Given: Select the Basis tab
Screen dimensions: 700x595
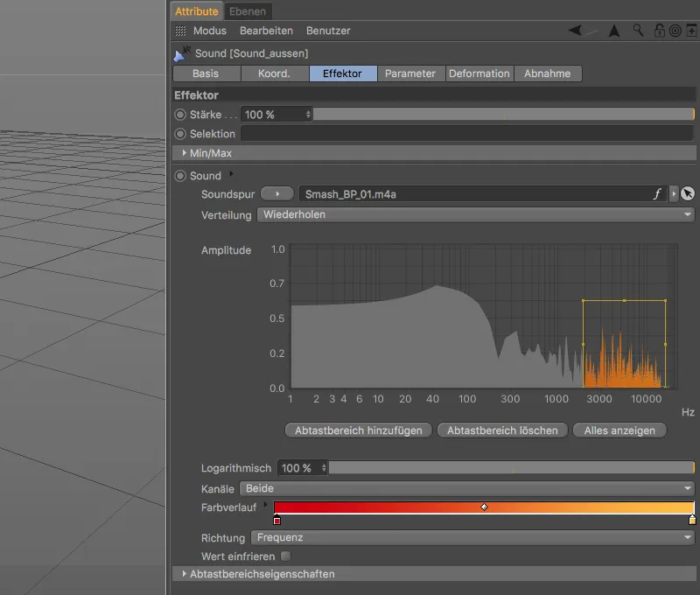Looking at the screenshot, I should coord(206,73).
